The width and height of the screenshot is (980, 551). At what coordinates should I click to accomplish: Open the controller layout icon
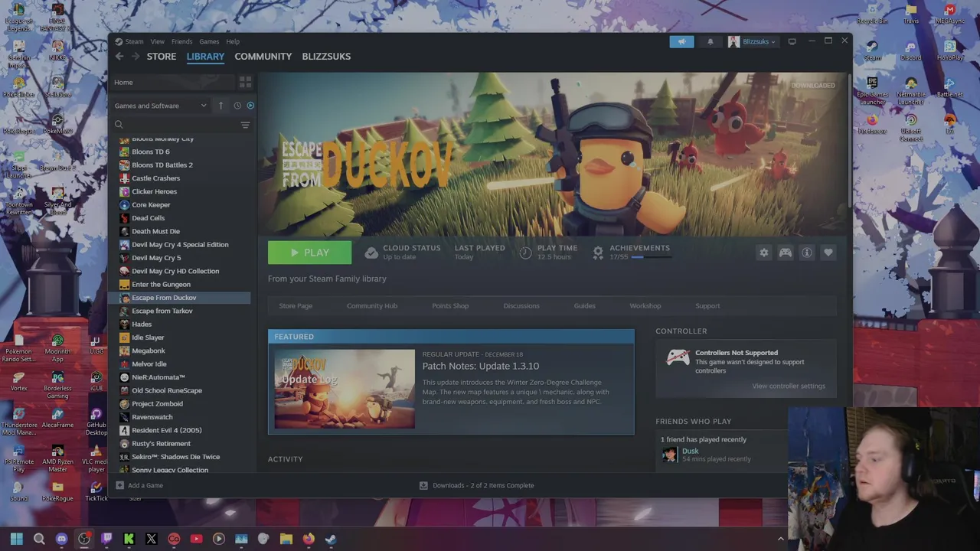click(x=785, y=253)
